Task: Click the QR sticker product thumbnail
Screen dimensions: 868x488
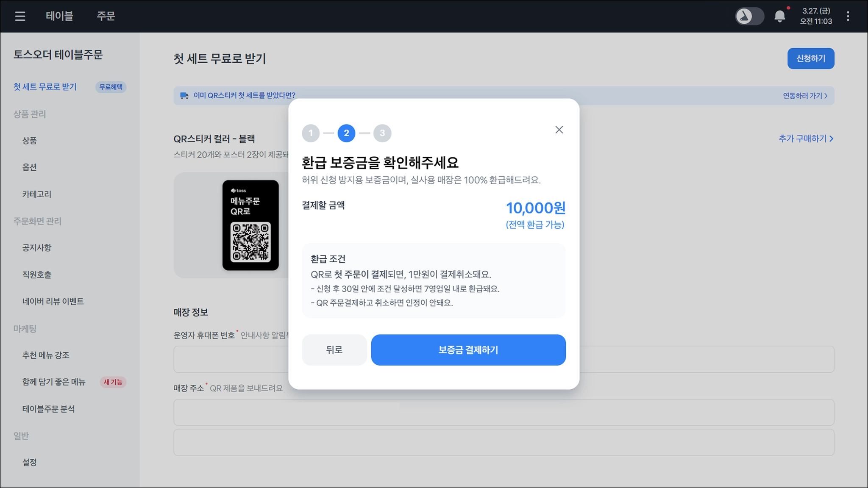Action: pos(250,225)
